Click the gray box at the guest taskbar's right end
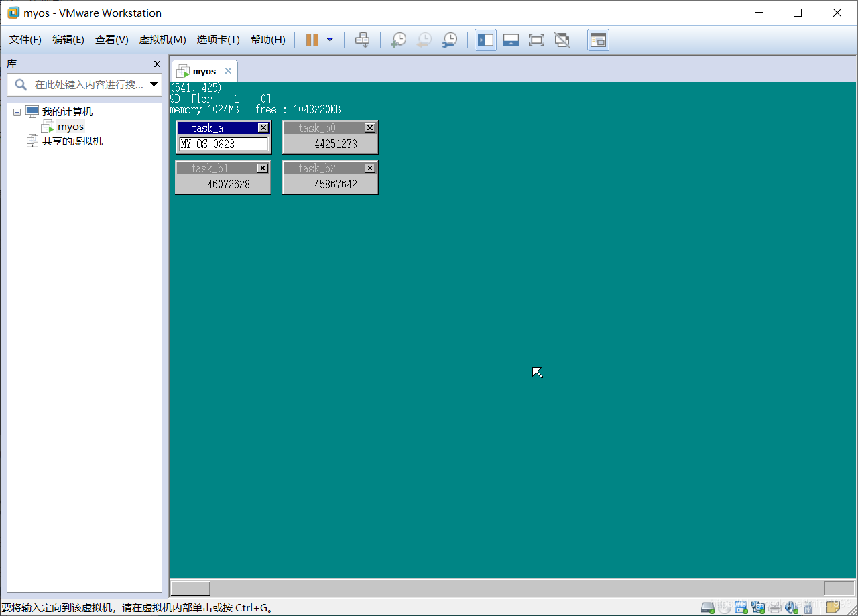 click(839, 588)
